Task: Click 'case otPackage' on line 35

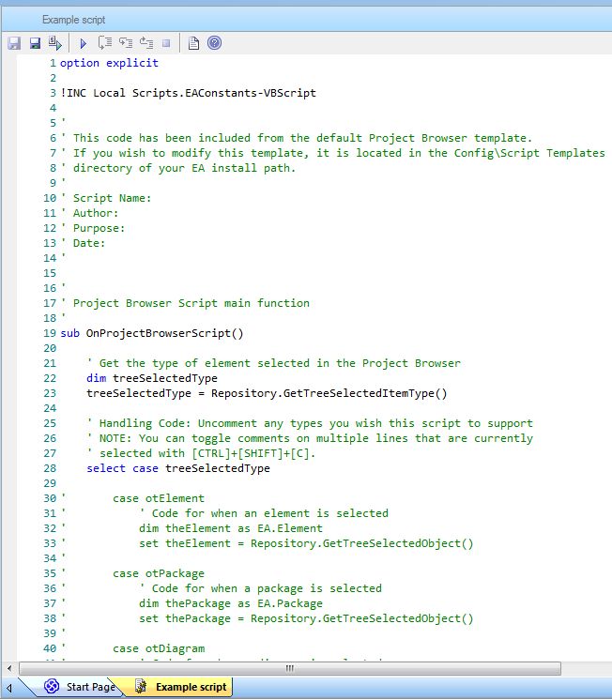Action: point(159,573)
